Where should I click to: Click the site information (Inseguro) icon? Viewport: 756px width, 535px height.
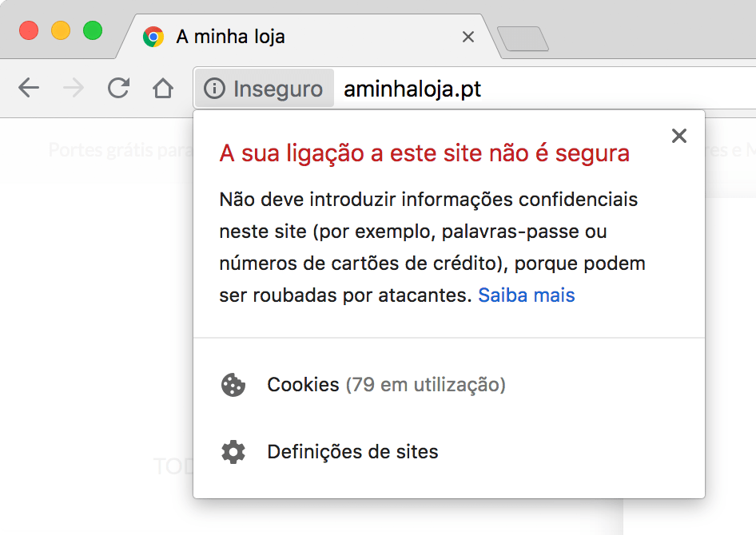(x=214, y=88)
